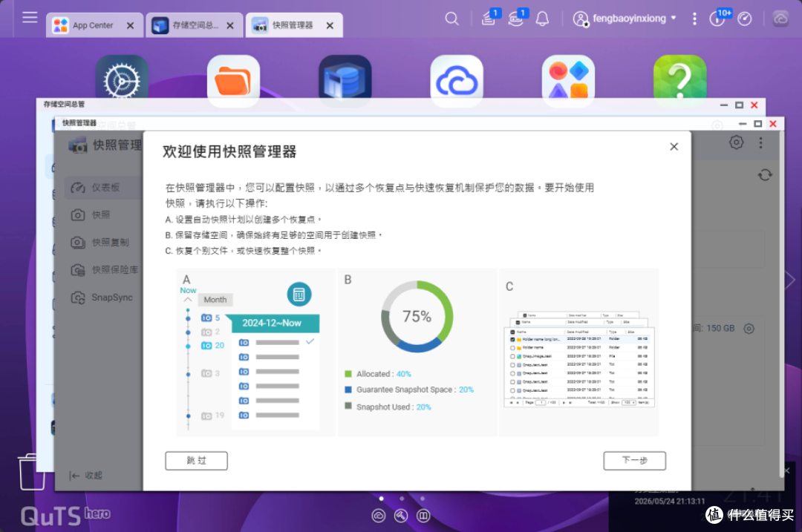Image resolution: width=802 pixels, height=532 pixels.
Task: Click the 跳过 skip button
Action: 196,461
